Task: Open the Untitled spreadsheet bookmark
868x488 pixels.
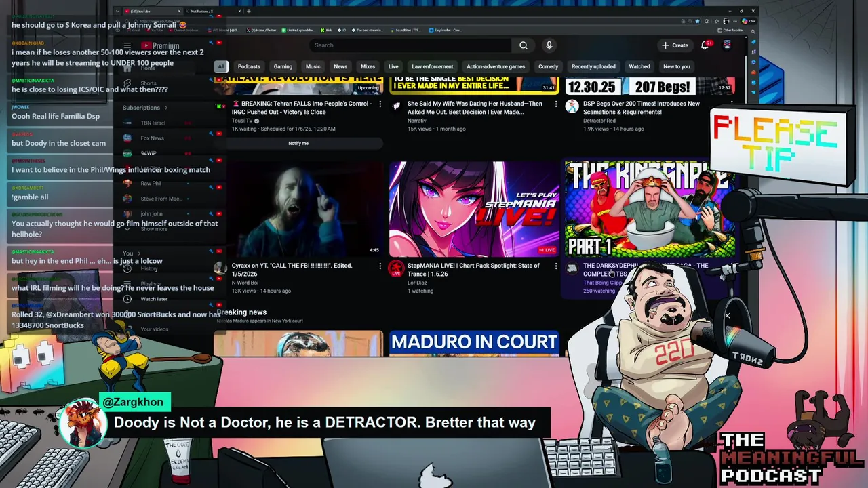Action: [x=298, y=30]
